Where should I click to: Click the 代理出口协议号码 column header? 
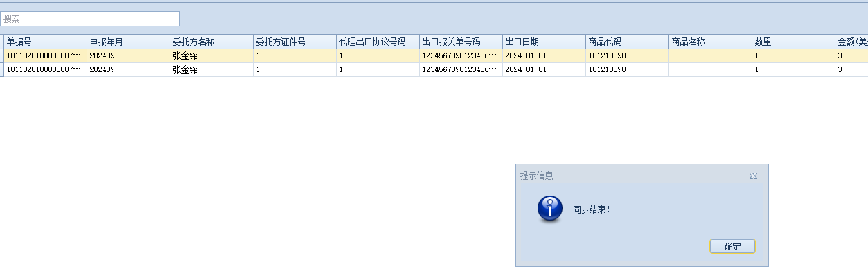click(x=378, y=42)
